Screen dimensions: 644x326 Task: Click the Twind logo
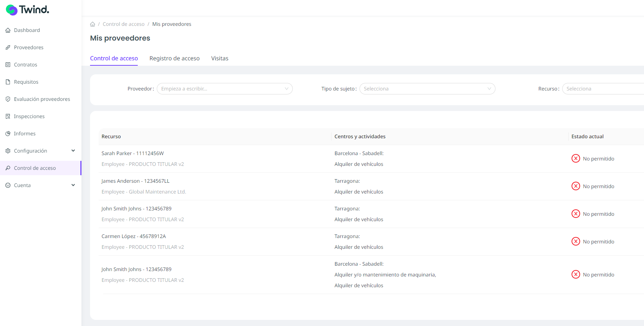coord(27,10)
